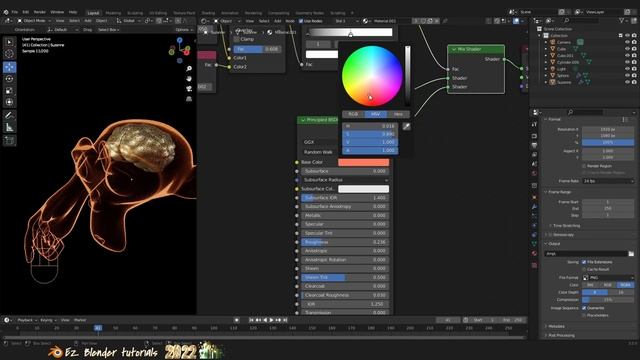Open the Object Mode dropdown
Screen dimensions: 640x360
pyautogui.click(x=34, y=21)
